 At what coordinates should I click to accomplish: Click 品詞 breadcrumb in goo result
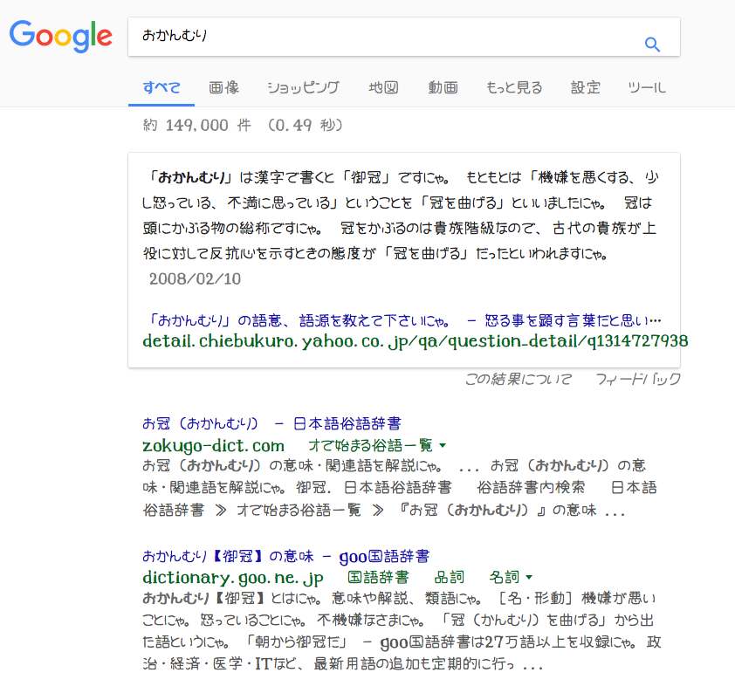(449, 577)
